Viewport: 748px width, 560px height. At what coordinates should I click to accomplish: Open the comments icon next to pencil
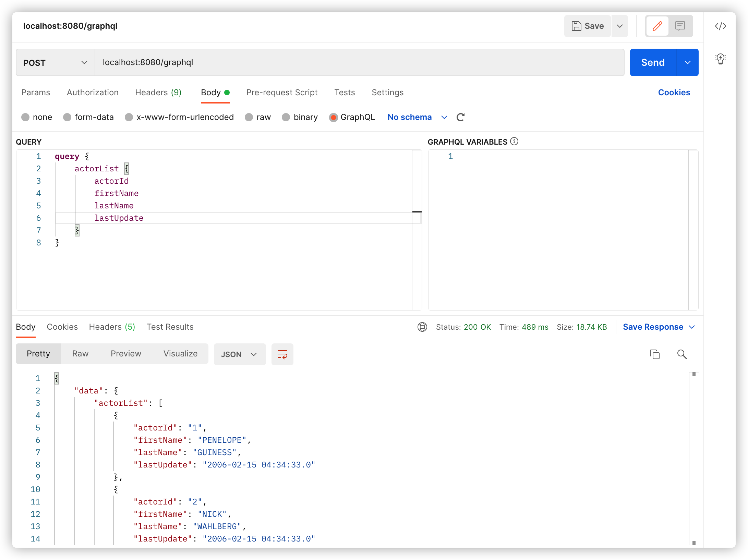pos(680,26)
